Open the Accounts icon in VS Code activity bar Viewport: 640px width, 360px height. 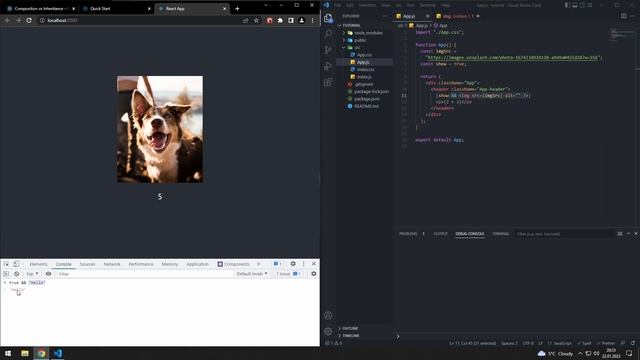(x=328, y=315)
